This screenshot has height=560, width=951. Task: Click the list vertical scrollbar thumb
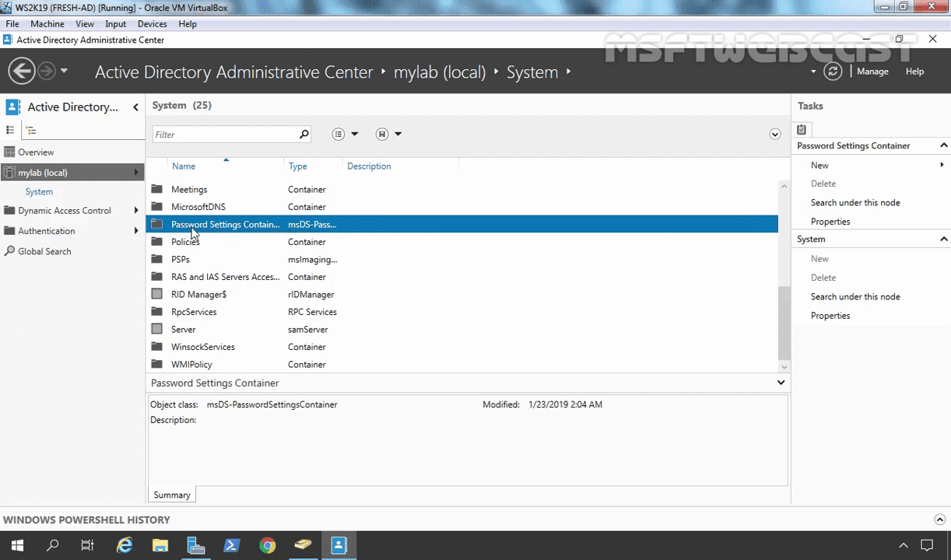pos(784,324)
